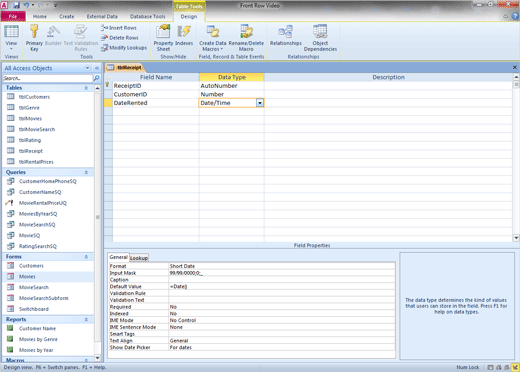Open the expression Builder
This screenshot has height=372, width=520.
[x=53, y=35]
